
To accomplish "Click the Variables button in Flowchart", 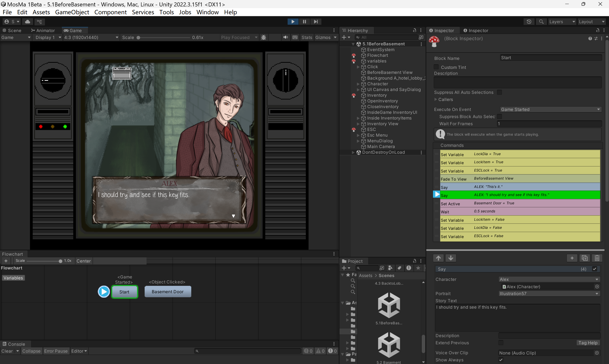I will [x=13, y=278].
